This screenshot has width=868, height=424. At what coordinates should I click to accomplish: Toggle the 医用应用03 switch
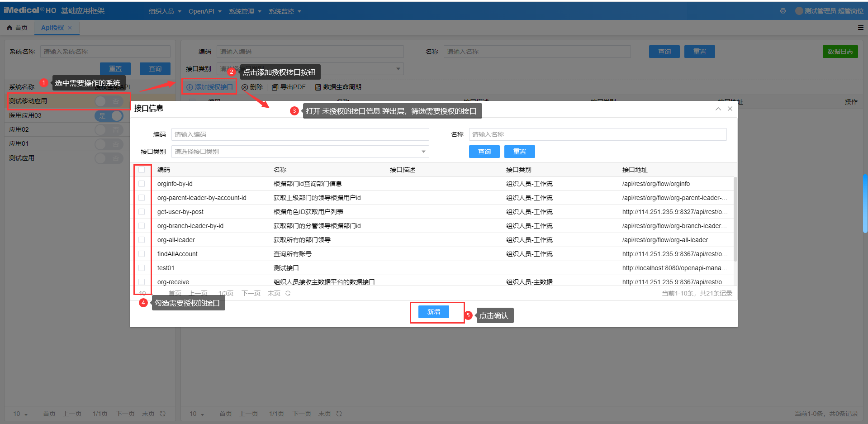point(109,115)
